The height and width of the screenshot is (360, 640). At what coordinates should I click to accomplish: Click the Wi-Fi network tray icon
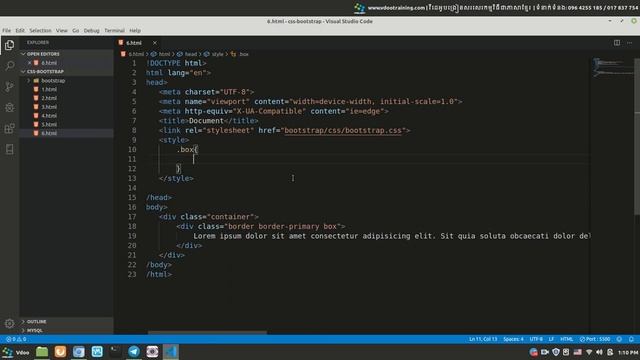pos(589,352)
